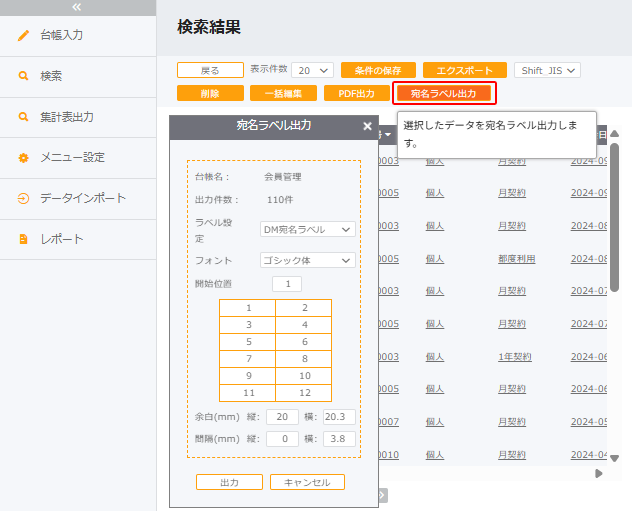
Task: Select label position cell 7
Action: (x=247, y=358)
